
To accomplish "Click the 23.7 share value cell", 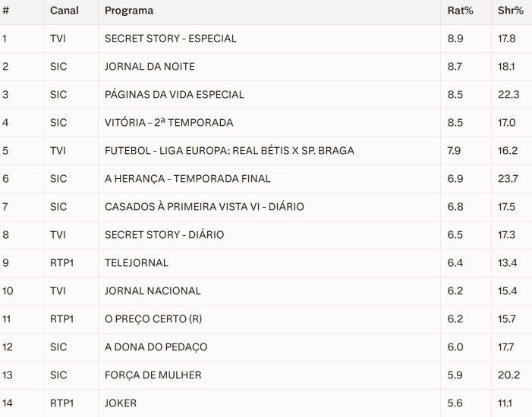I will pyautogui.click(x=508, y=179).
